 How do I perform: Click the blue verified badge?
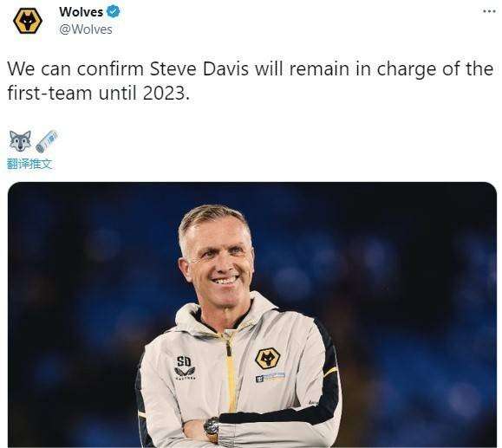click(x=113, y=11)
